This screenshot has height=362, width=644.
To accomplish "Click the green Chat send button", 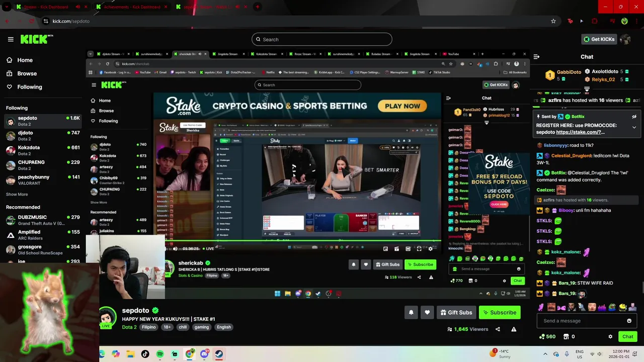I will pyautogui.click(x=628, y=336).
